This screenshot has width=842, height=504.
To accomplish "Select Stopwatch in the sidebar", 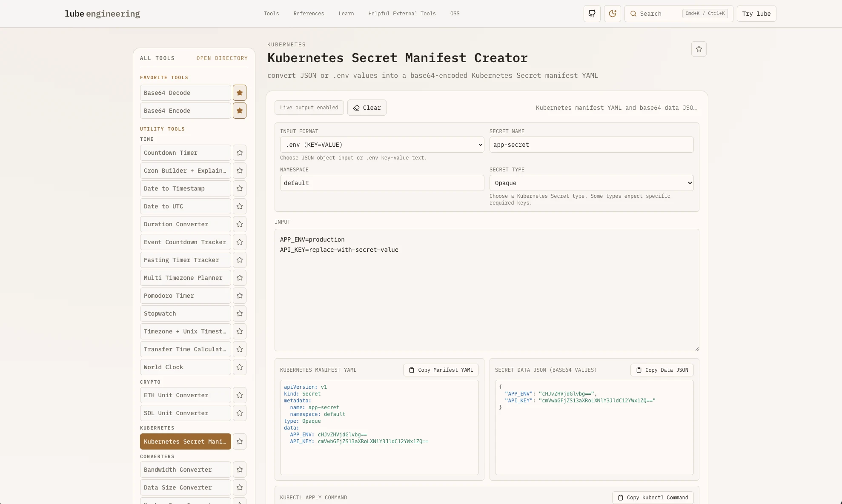I will pos(185,313).
